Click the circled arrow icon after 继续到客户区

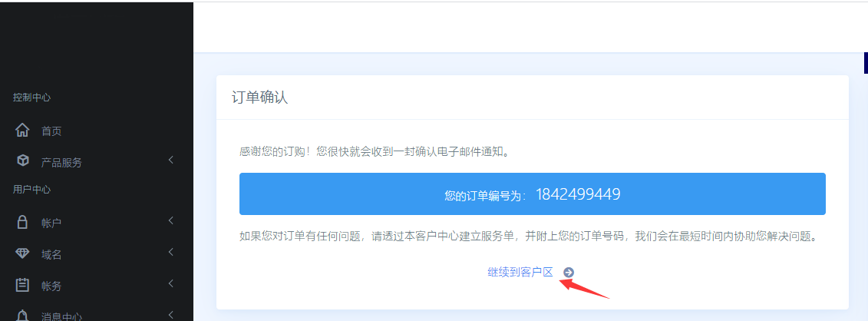tap(569, 273)
